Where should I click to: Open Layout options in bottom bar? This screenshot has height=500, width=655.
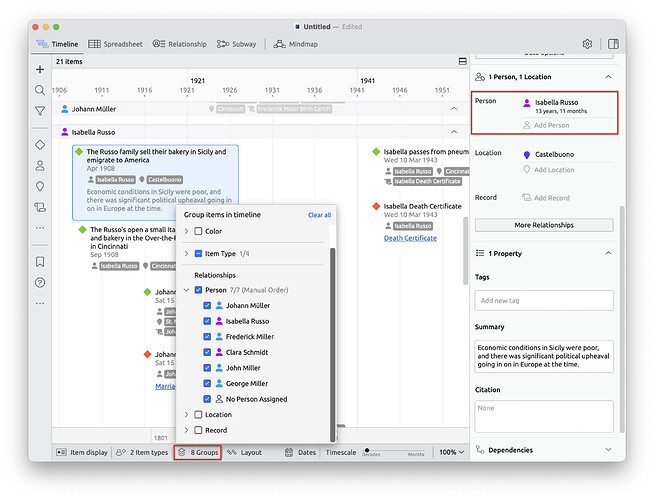click(244, 452)
